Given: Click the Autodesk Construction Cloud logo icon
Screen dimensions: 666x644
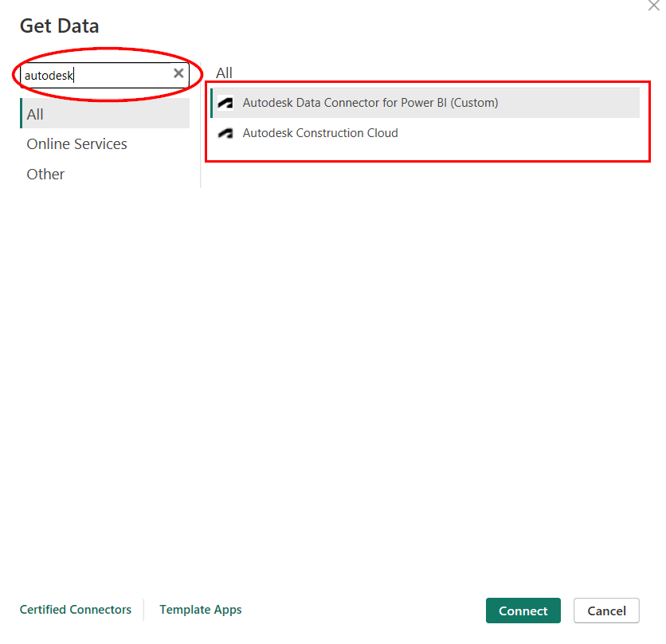Looking at the screenshot, I should click(x=225, y=133).
